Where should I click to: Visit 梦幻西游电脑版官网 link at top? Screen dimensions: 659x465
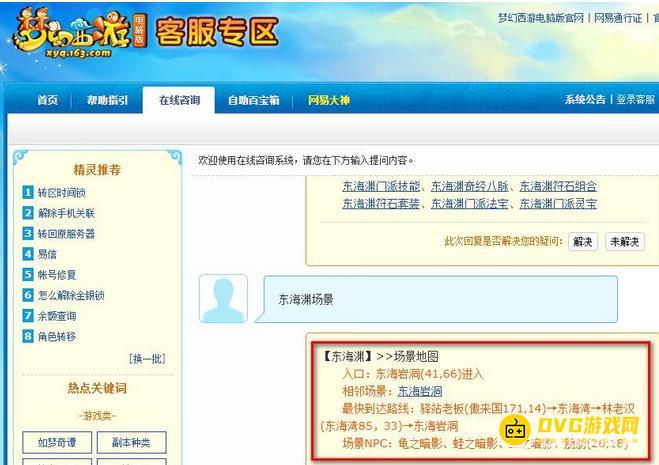[x=541, y=18]
